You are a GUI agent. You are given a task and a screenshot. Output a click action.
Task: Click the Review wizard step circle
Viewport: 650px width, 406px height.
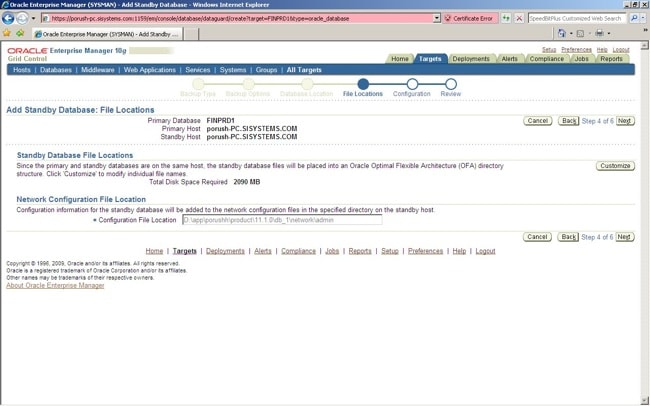[451, 84]
